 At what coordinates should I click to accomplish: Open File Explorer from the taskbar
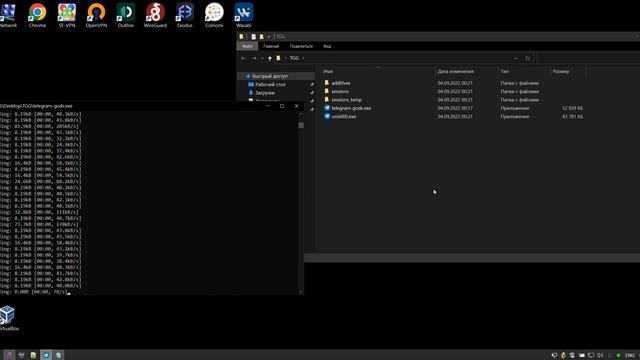click(x=33, y=355)
